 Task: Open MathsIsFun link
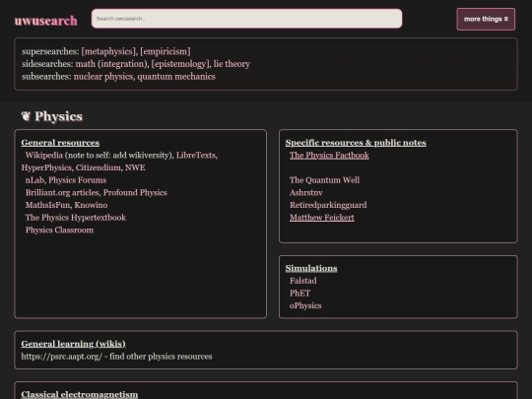point(47,205)
